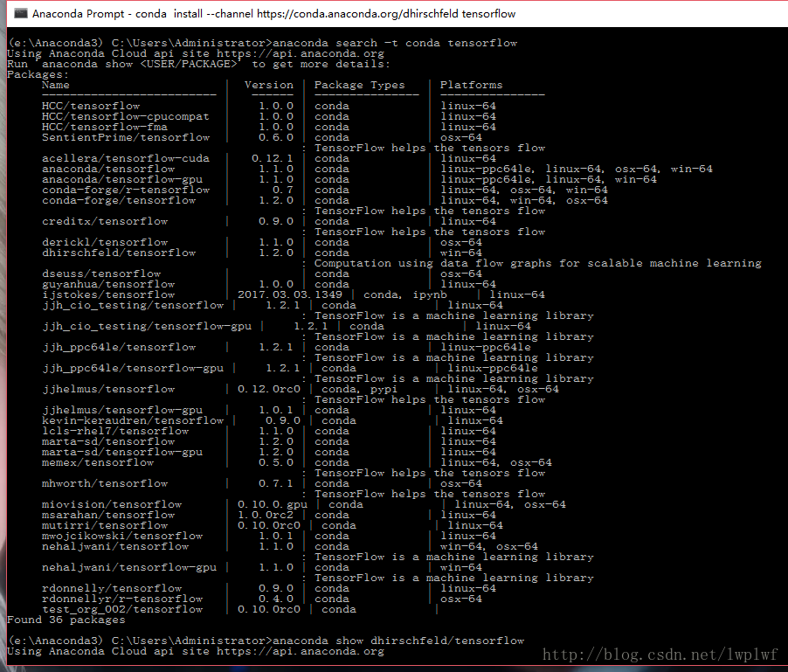The width and height of the screenshot is (788, 672).
Task: Select 'dseuss/tensorflow' package name
Action: point(101,274)
